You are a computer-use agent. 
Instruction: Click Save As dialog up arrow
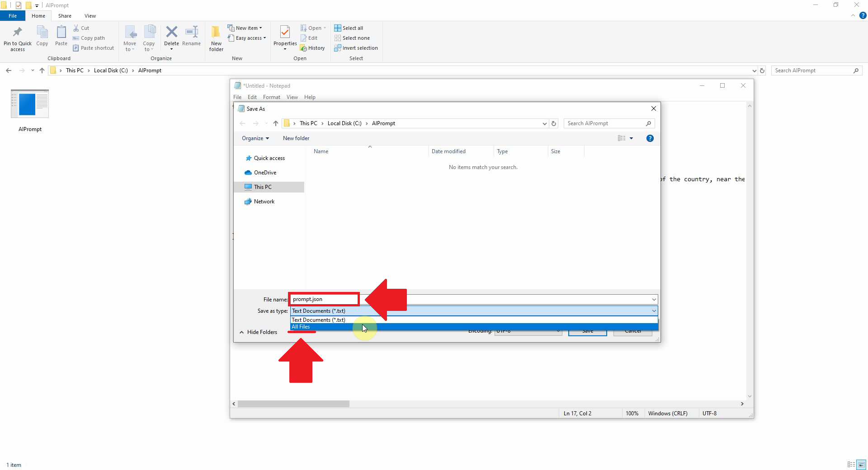point(276,123)
